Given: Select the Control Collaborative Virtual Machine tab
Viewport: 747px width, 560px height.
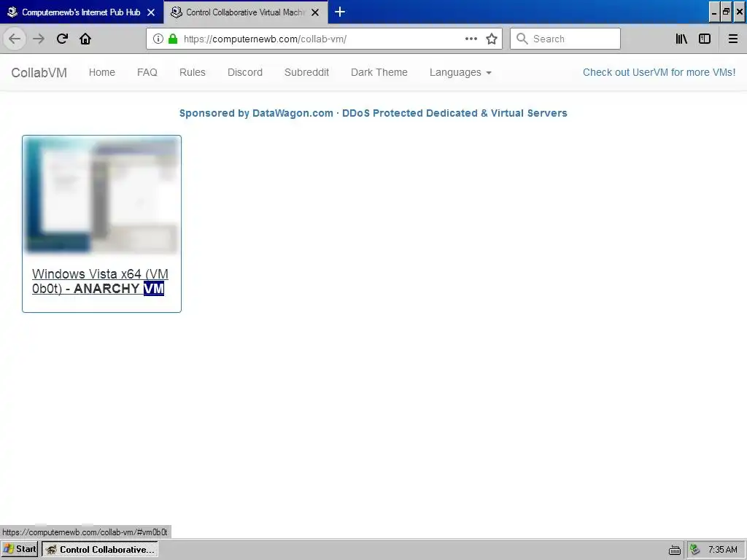Looking at the screenshot, I should 245,12.
